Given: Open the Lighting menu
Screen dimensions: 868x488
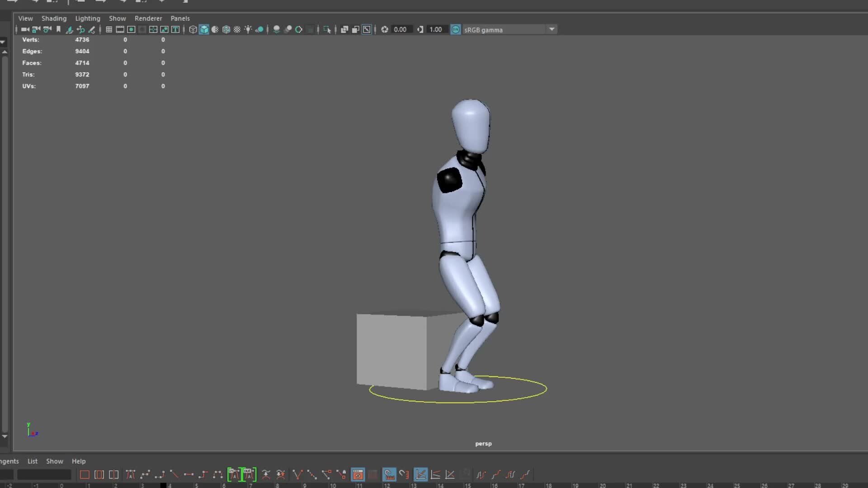Looking at the screenshot, I should click(88, 18).
